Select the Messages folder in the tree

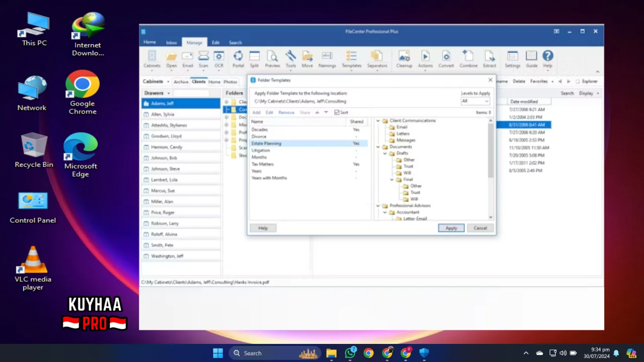pos(406,140)
